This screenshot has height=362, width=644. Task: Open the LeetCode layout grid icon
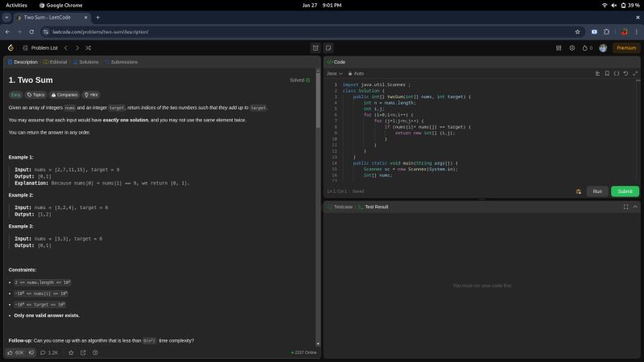559,48
